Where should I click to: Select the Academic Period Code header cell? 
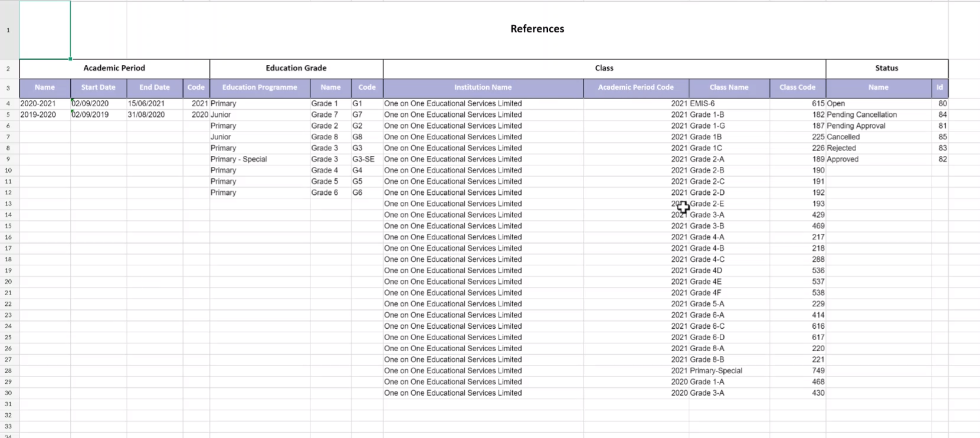pos(636,87)
